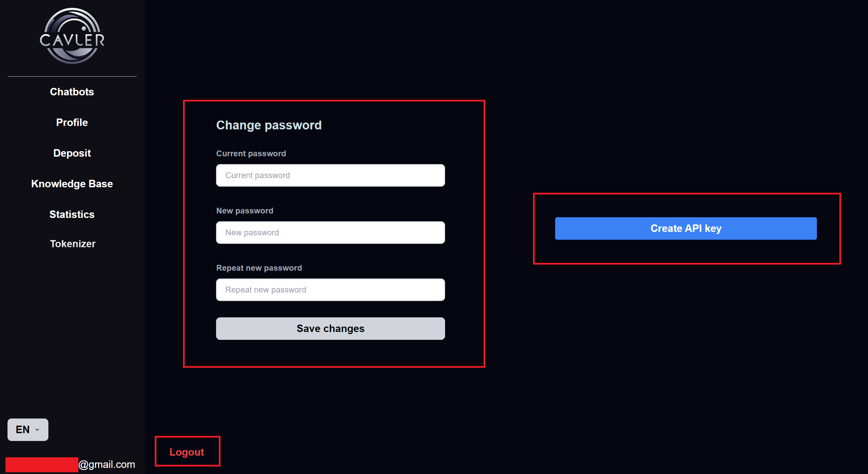The height and width of the screenshot is (474, 868).
Task: Log out using the Logout link
Action: 187,452
